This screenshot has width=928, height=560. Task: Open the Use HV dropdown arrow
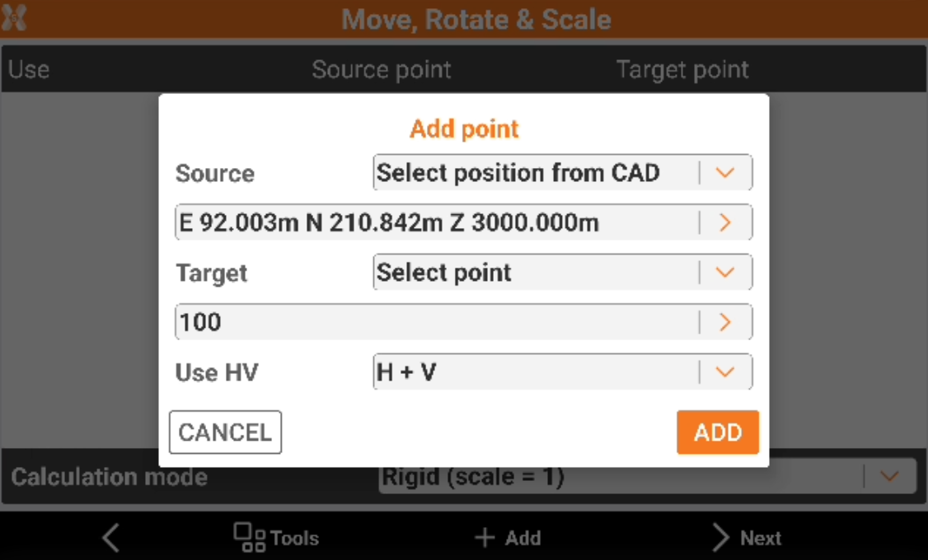tap(724, 372)
